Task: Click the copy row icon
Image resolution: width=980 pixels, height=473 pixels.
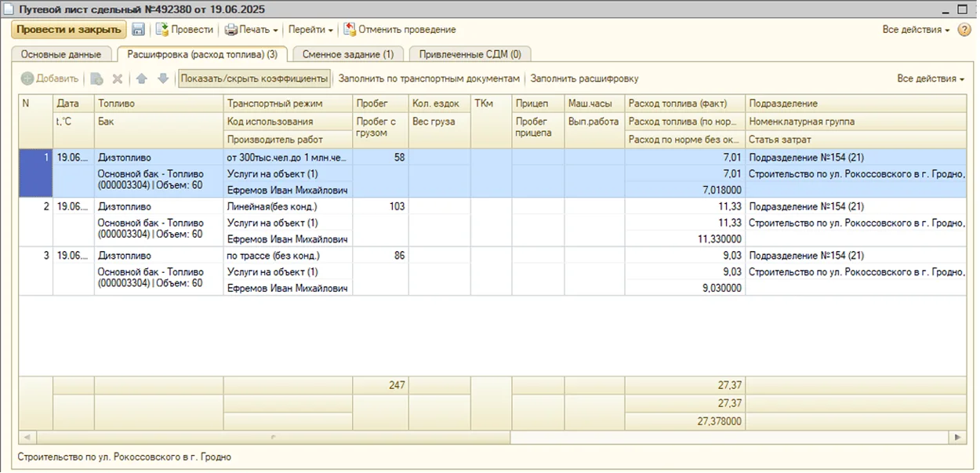Action: 96,78
